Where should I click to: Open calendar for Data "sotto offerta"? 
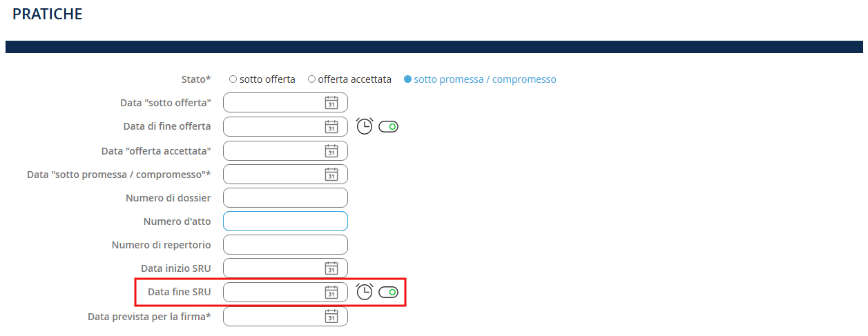point(331,103)
